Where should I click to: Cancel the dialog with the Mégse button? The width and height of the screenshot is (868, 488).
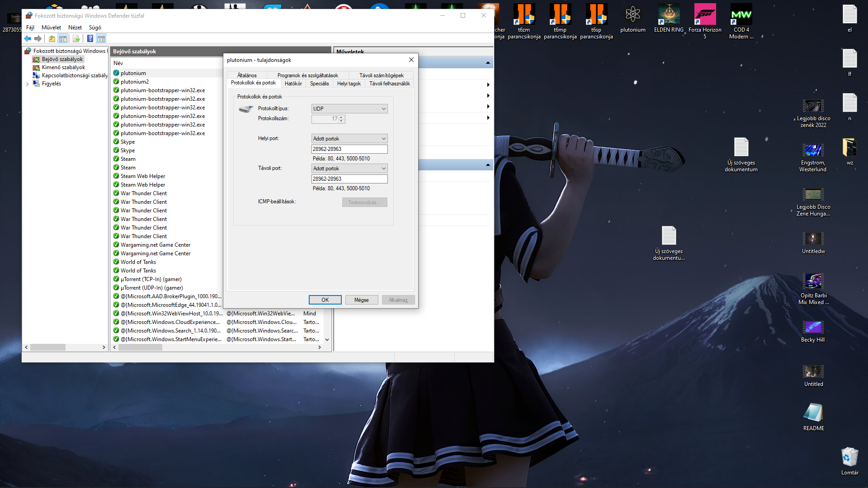pyautogui.click(x=362, y=300)
